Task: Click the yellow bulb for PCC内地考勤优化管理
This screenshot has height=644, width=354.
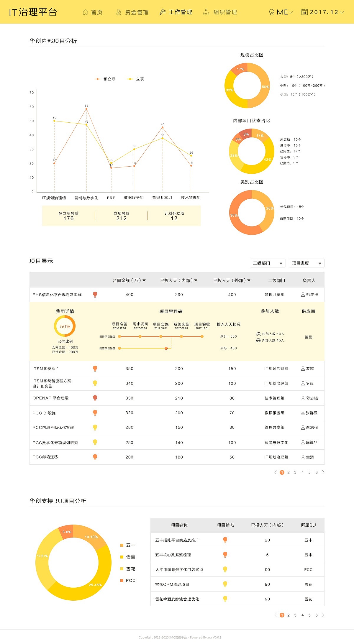Action: coord(95,427)
